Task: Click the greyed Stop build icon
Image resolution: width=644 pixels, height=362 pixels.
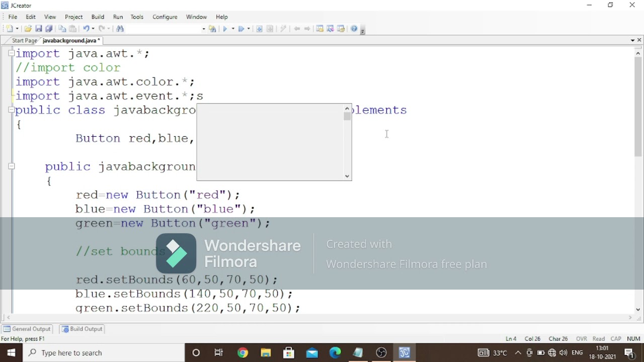Action: (x=270, y=29)
